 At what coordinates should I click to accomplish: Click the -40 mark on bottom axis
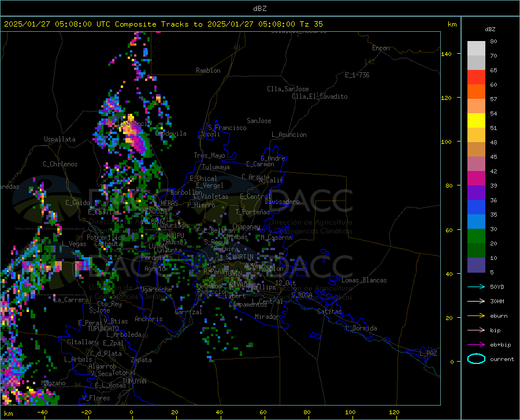(x=42, y=412)
